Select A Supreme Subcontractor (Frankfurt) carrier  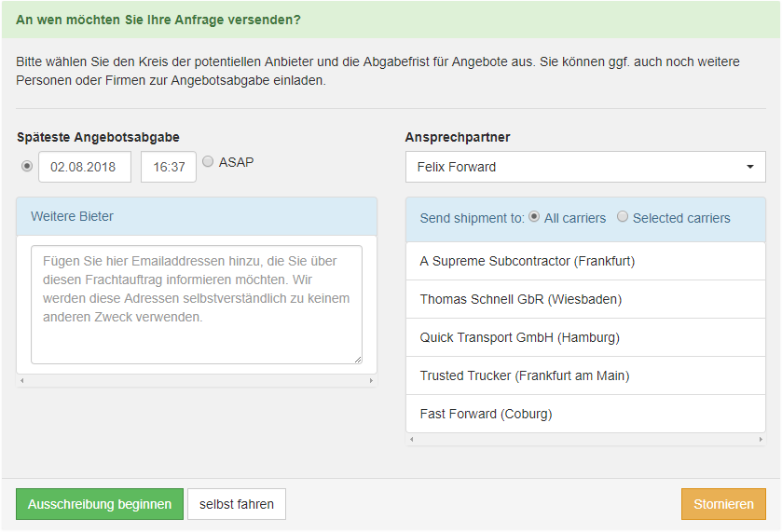click(x=585, y=261)
